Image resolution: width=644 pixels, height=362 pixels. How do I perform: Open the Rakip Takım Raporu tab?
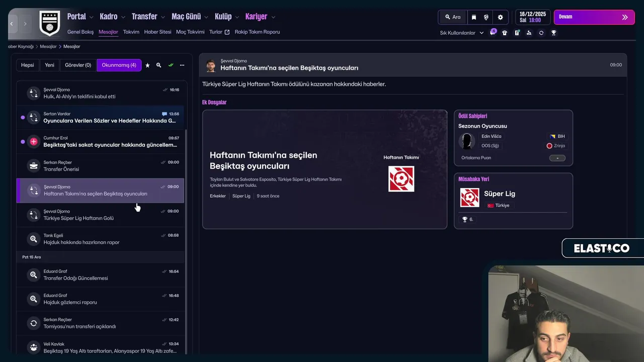pos(257,32)
